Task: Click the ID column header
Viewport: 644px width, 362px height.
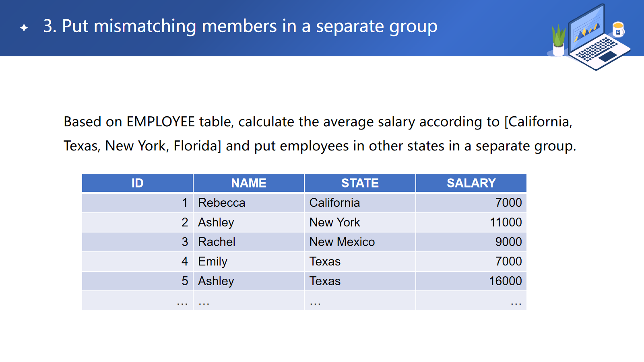Action: (137, 183)
